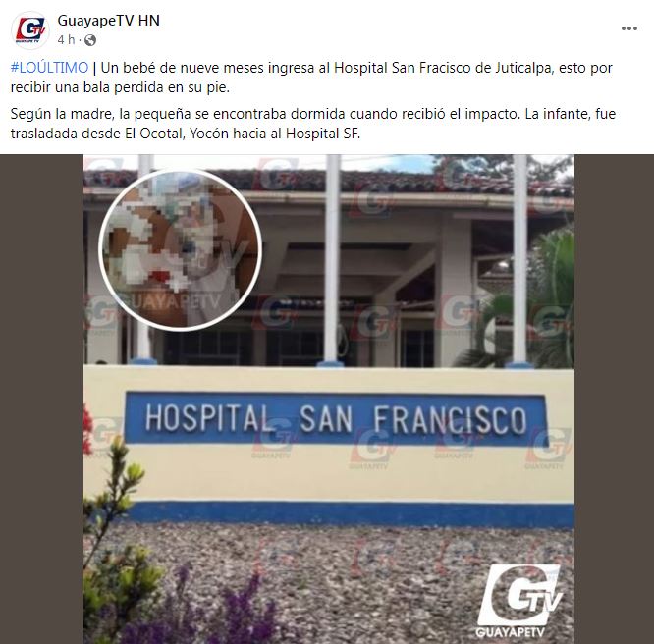
Task: Click the white GTV GuayapeTV logo watermark
Action: tap(519, 601)
